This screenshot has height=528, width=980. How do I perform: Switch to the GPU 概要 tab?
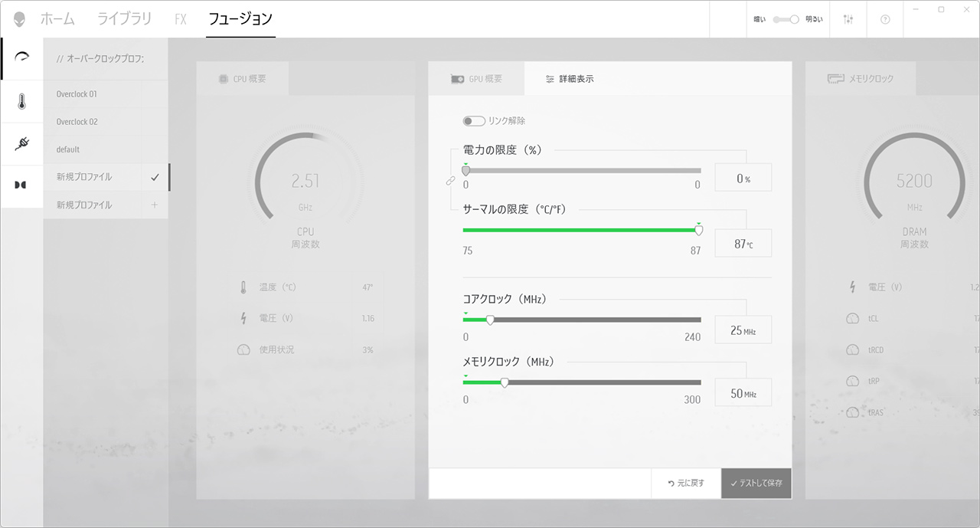(x=476, y=79)
